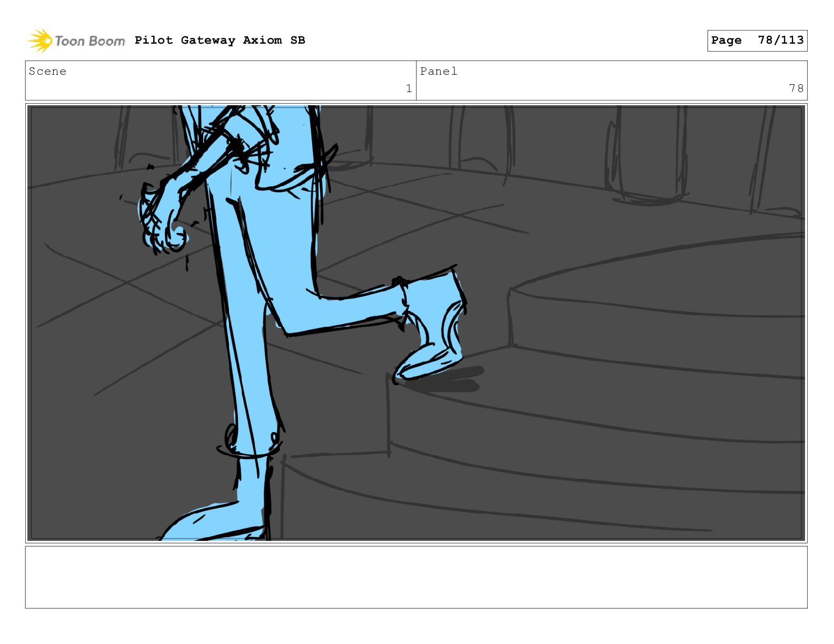Click the Toon Boom logo
The width and height of the screenshot is (834, 644).
tap(76, 41)
